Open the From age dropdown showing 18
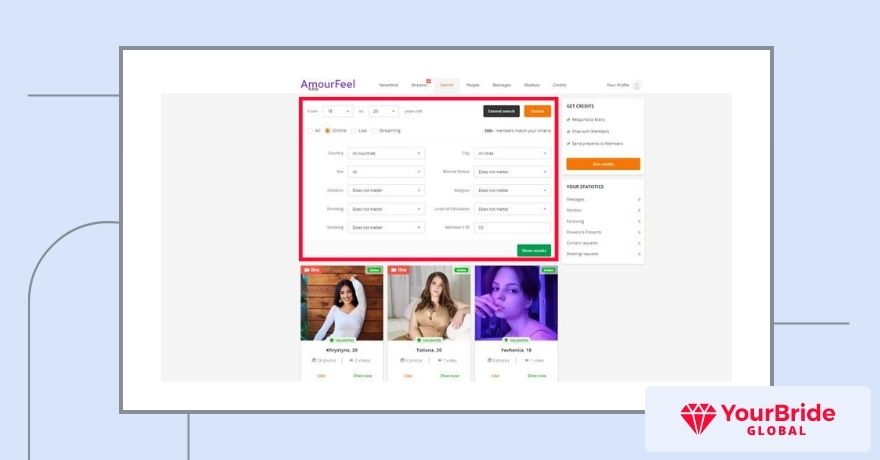This screenshot has height=460, width=880. 338,111
